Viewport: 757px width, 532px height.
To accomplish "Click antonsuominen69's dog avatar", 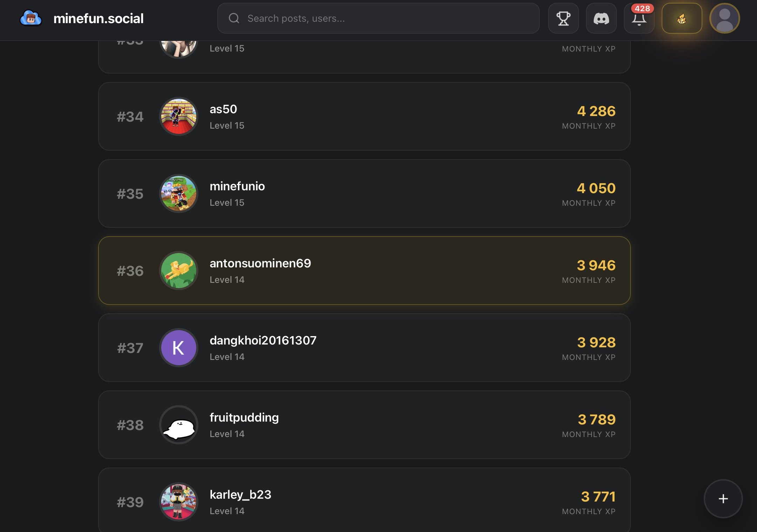I will click(x=179, y=271).
